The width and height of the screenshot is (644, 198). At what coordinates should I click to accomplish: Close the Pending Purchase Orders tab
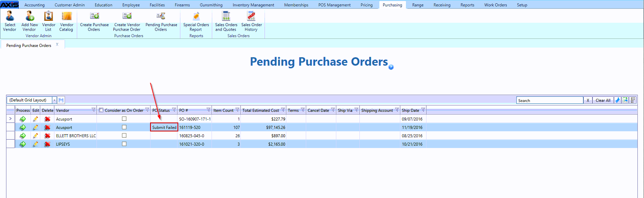point(57,44)
